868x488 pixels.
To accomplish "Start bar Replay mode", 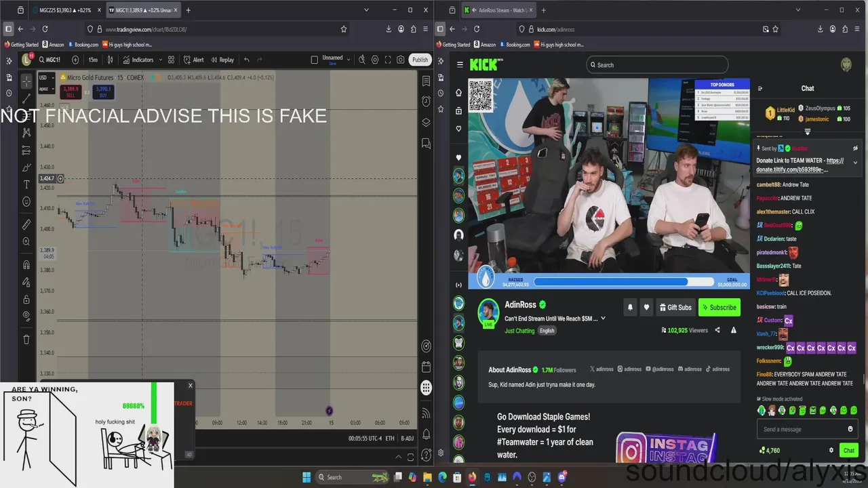I will [x=222, y=60].
